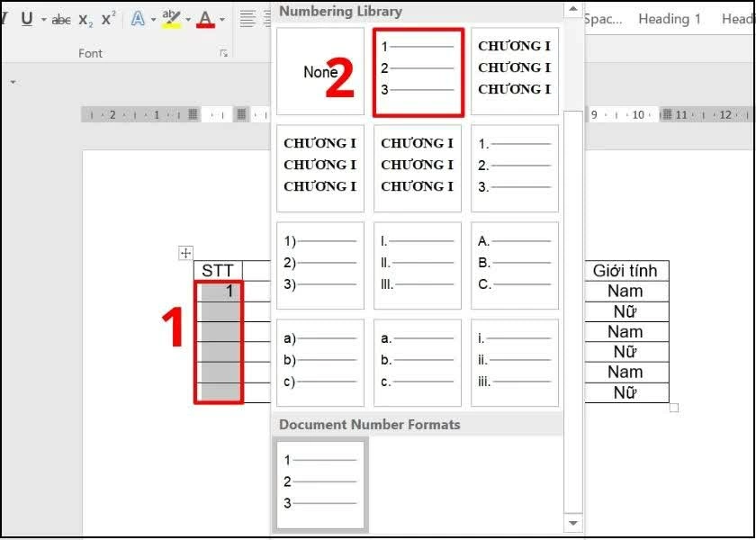Click the Giới tính header cell
Image resolution: width=756 pixels, height=540 pixels.
click(625, 271)
